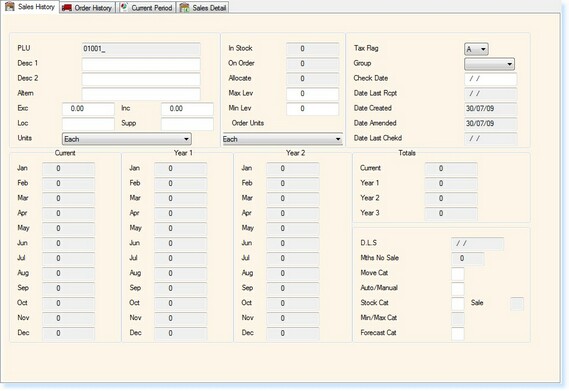Click the Totals Current value field
Viewport: 569px width, 391px height.
click(451, 169)
